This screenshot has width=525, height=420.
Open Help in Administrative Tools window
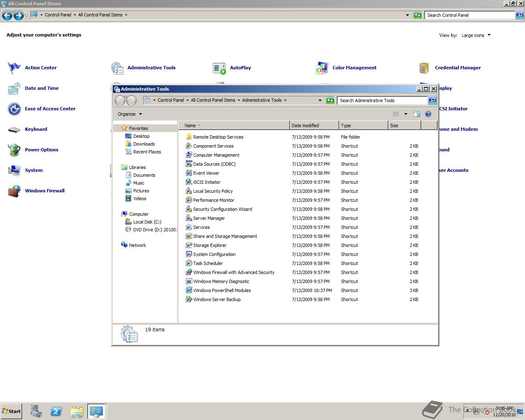coord(428,114)
